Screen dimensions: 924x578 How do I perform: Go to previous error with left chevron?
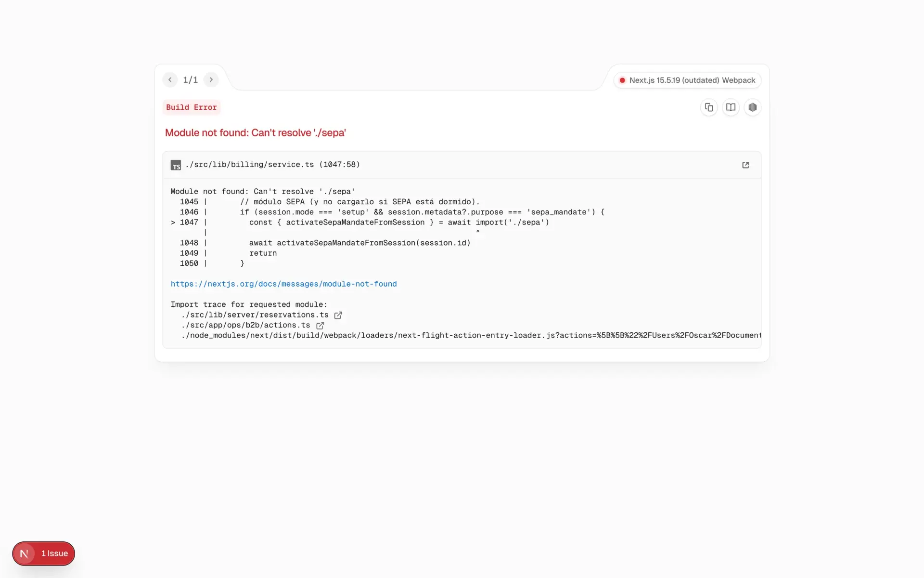point(170,80)
